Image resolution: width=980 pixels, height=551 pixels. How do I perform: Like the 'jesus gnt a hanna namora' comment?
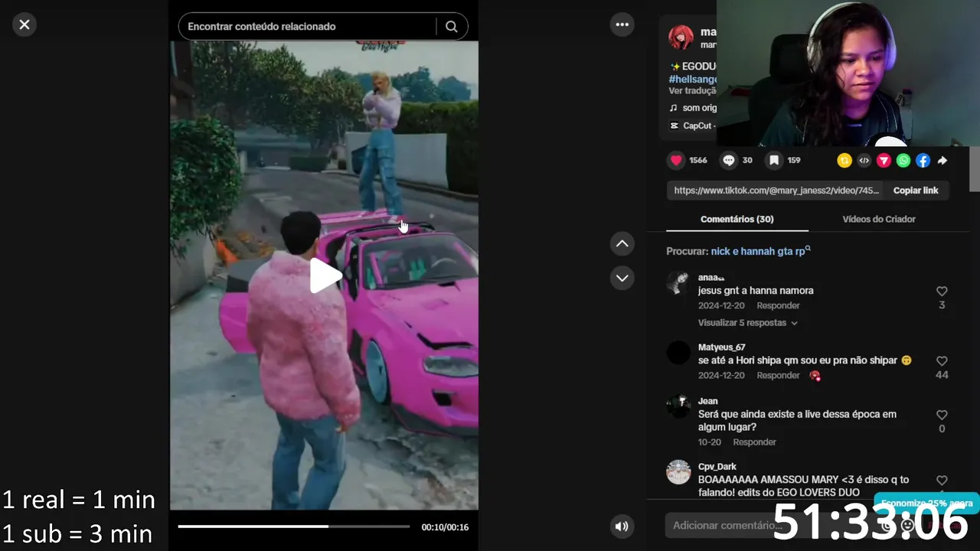(942, 292)
